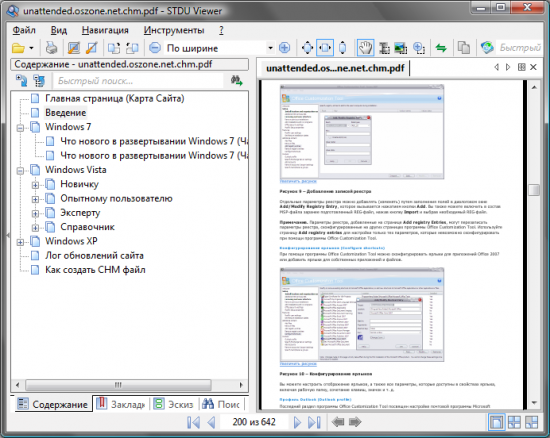
Task: Click the copy pages icon
Action: (x=464, y=48)
